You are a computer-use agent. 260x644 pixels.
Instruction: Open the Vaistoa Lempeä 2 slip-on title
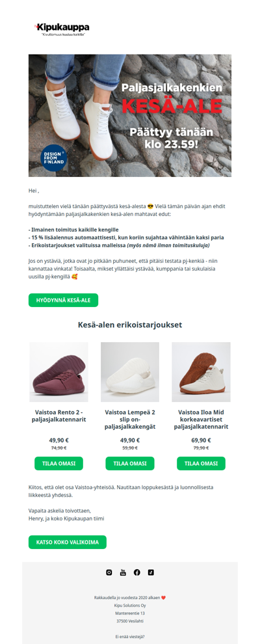click(130, 420)
